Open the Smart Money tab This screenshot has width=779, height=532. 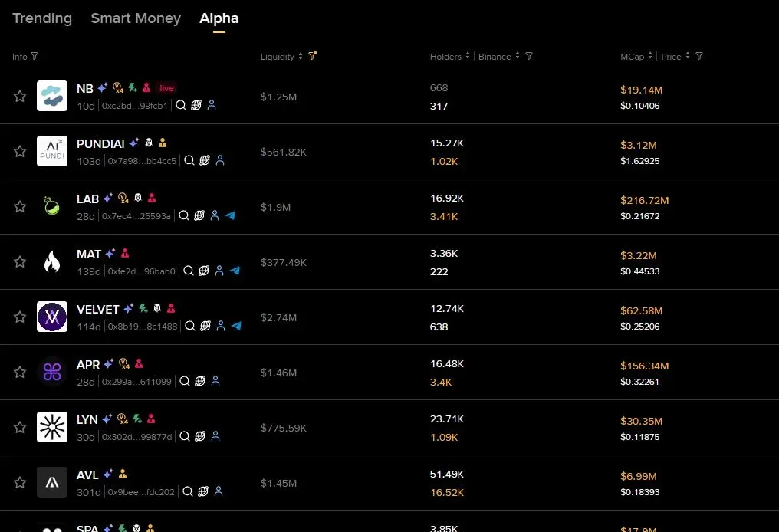(136, 18)
